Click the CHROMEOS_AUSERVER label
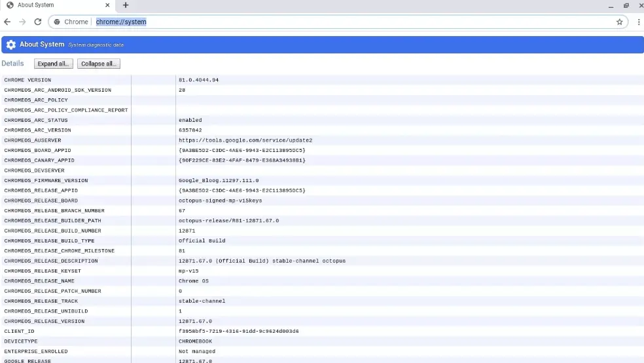644x363 pixels. [33, 140]
